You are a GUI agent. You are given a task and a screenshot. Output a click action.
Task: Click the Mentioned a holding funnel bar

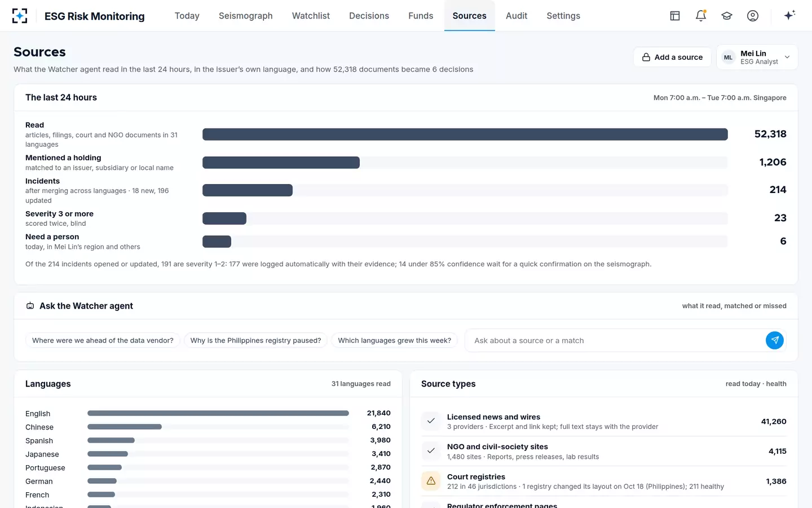[281, 163]
